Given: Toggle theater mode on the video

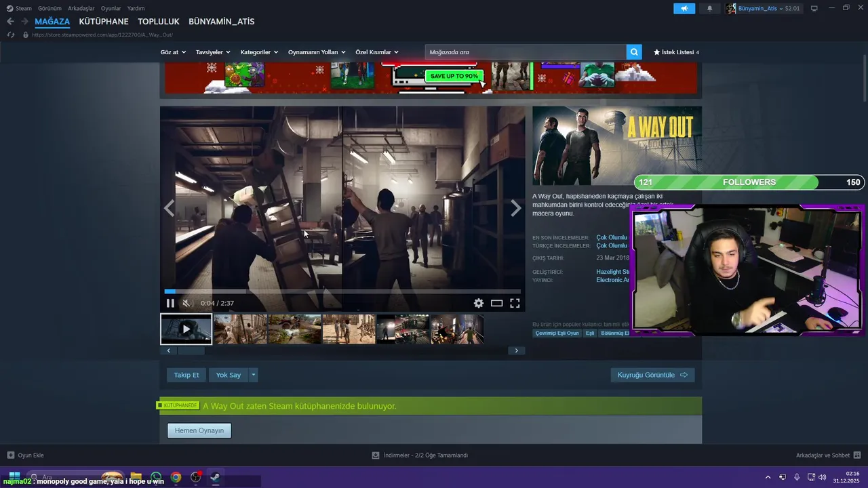Looking at the screenshot, I should coord(496,303).
